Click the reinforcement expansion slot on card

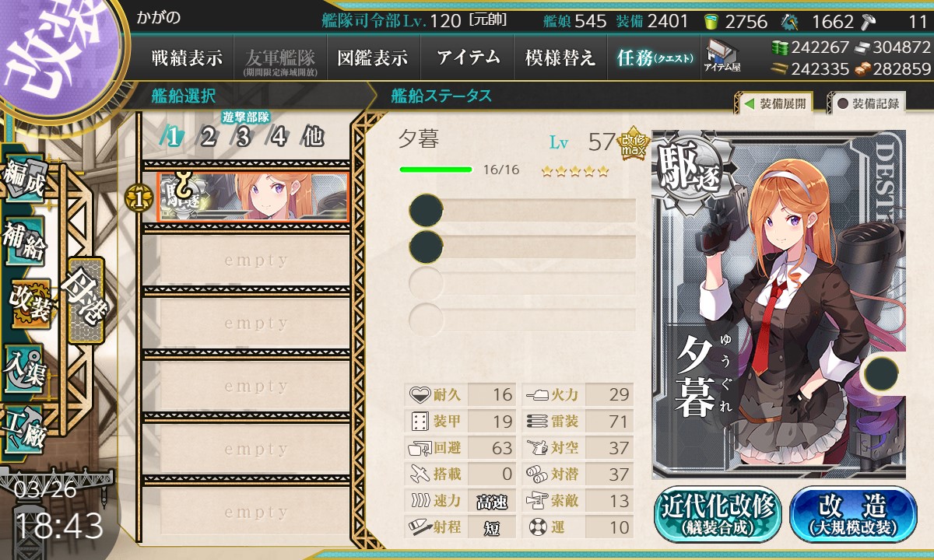click(883, 372)
